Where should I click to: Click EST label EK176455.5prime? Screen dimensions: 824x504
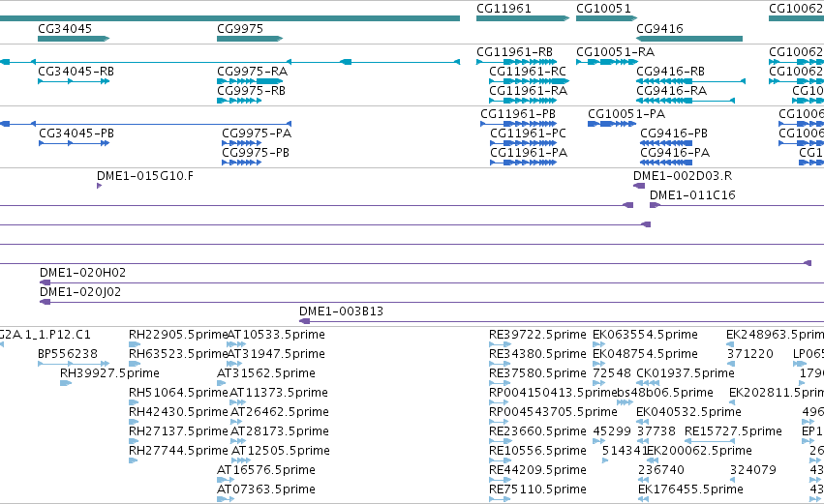tap(690, 489)
